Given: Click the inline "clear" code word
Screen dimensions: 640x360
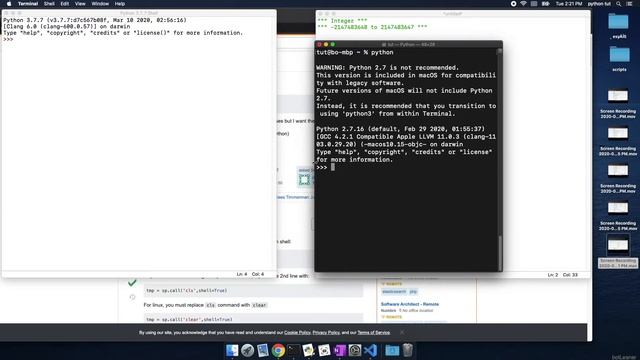Looking at the screenshot, I should 259,305.
